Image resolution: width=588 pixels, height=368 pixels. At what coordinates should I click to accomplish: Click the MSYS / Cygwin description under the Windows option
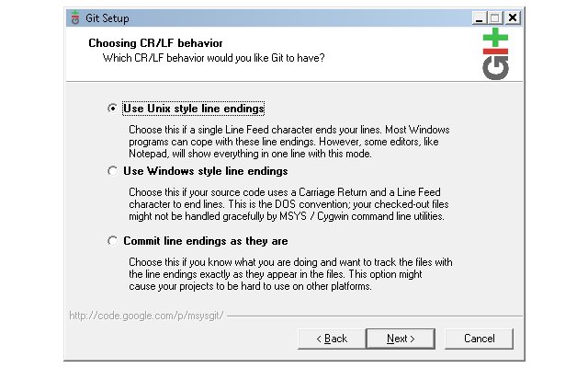(288, 204)
